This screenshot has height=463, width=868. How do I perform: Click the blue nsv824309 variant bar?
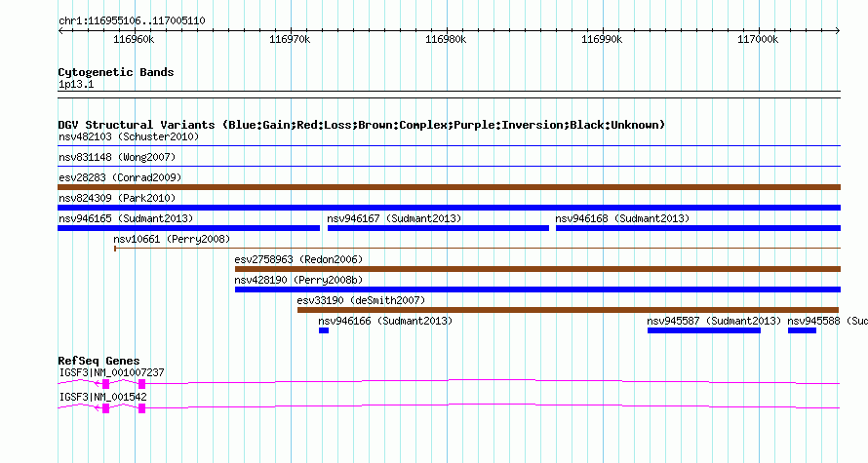(449, 208)
